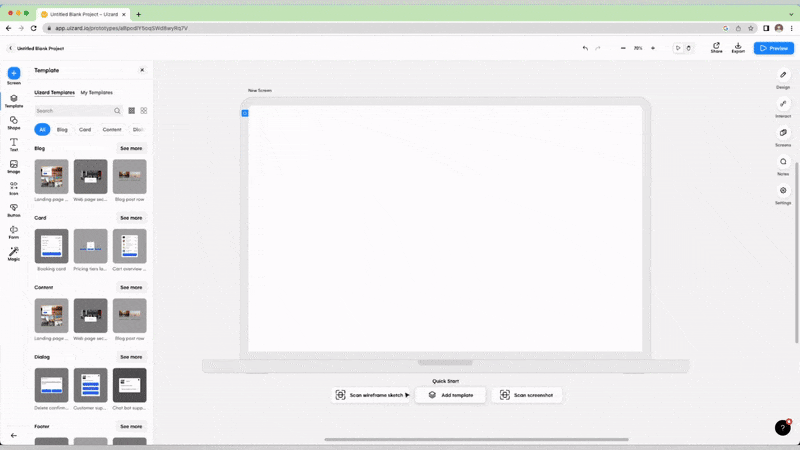800x450 pixels.
Task: Expand Blog section with See more
Action: (131, 148)
